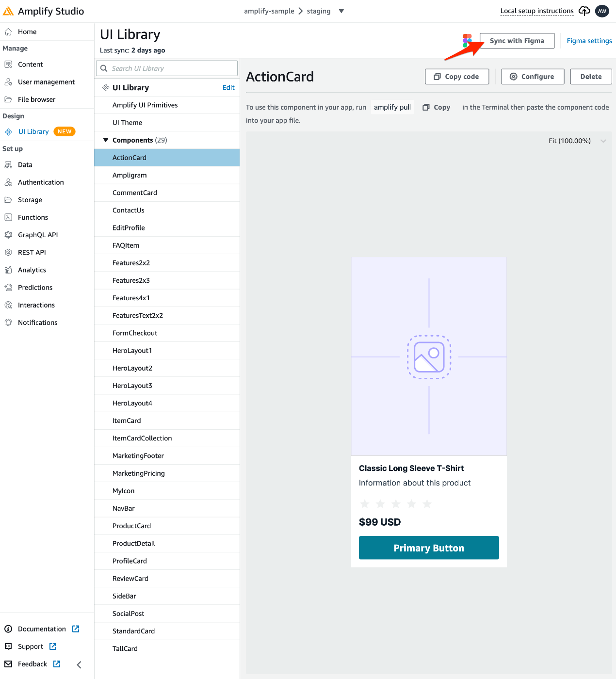Click the Storage folder icon
The height and width of the screenshot is (679, 616).
tap(8, 200)
